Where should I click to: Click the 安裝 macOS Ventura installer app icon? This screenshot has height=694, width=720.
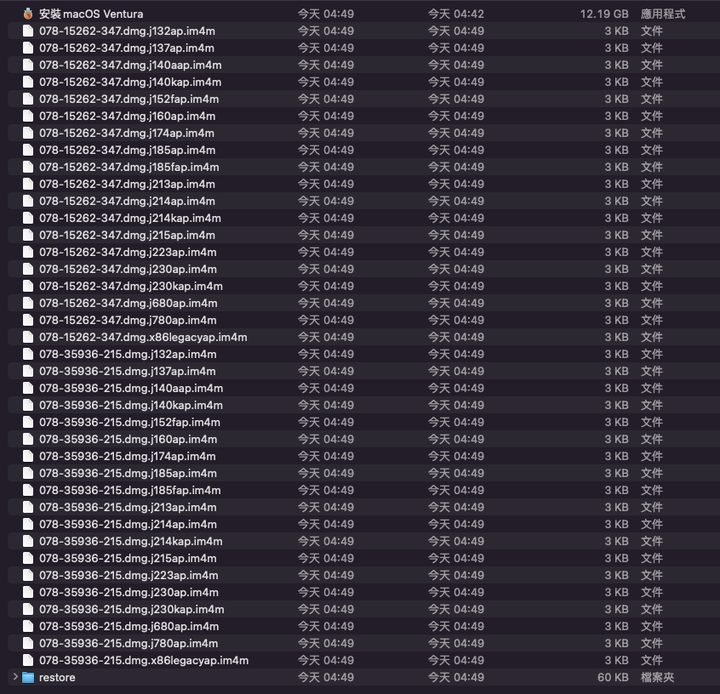pos(28,14)
